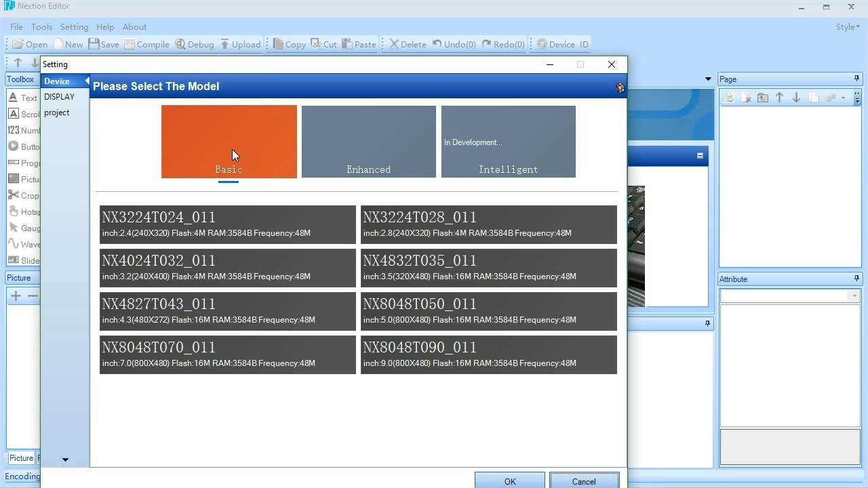Screen dimensions: 868x488
Task: Pin the Attribute panel
Action: coord(856,279)
